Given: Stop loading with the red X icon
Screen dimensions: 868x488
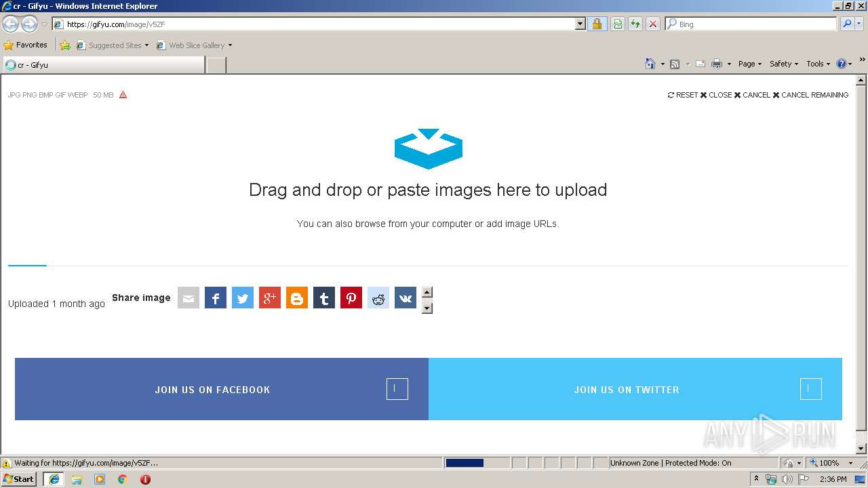Looking at the screenshot, I should click(x=653, y=24).
